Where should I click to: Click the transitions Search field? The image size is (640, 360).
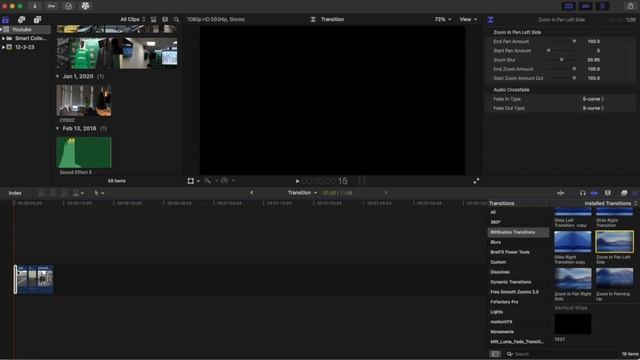563,354
